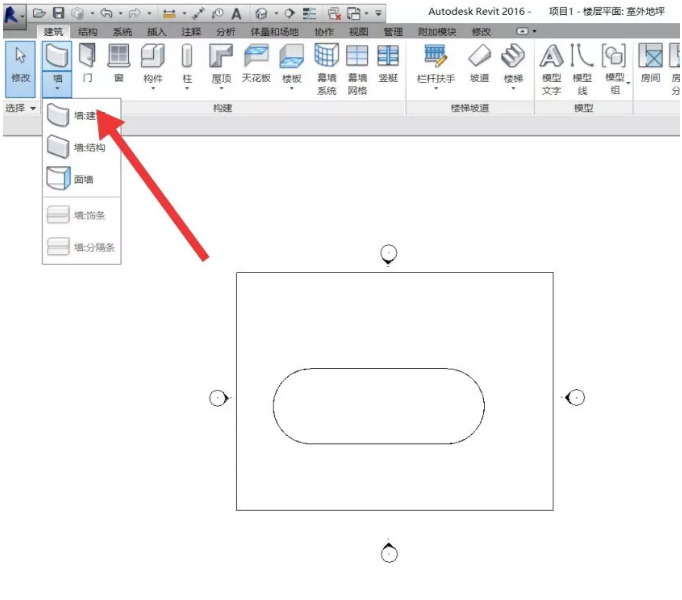Click the 模型组 (Model Group) tool
The height and width of the screenshot is (600, 682).
(x=614, y=69)
